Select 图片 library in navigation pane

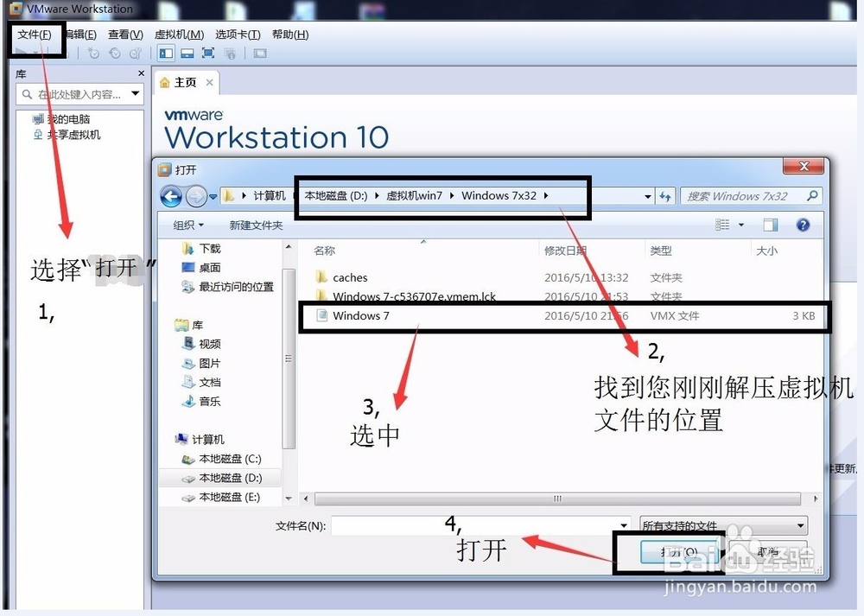point(201,364)
